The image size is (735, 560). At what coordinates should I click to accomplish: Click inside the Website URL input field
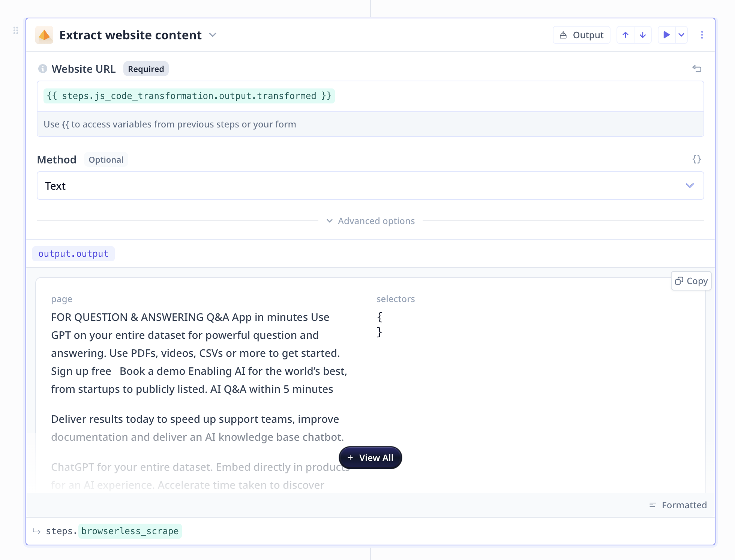tap(370, 96)
